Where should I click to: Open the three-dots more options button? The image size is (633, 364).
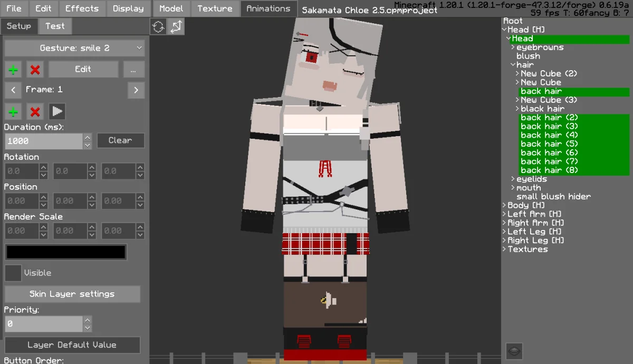[134, 69]
